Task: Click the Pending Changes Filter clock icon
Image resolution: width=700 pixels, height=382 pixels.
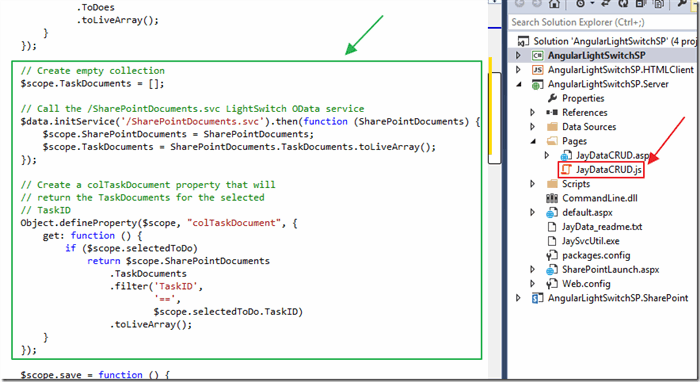Action: [580, 4]
